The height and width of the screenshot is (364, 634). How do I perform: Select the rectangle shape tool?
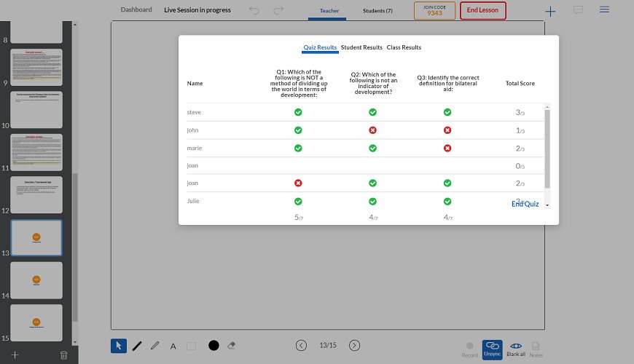[191, 346]
